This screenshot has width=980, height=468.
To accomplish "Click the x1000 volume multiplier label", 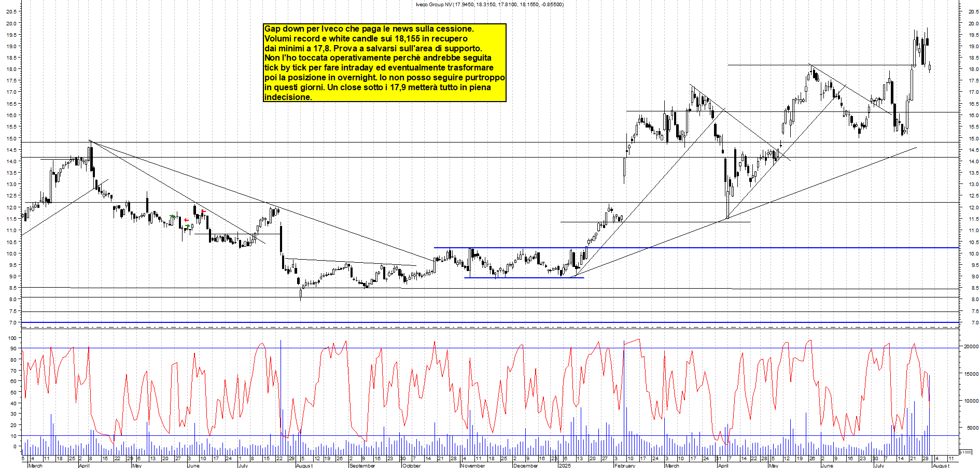I will [x=966, y=452].
